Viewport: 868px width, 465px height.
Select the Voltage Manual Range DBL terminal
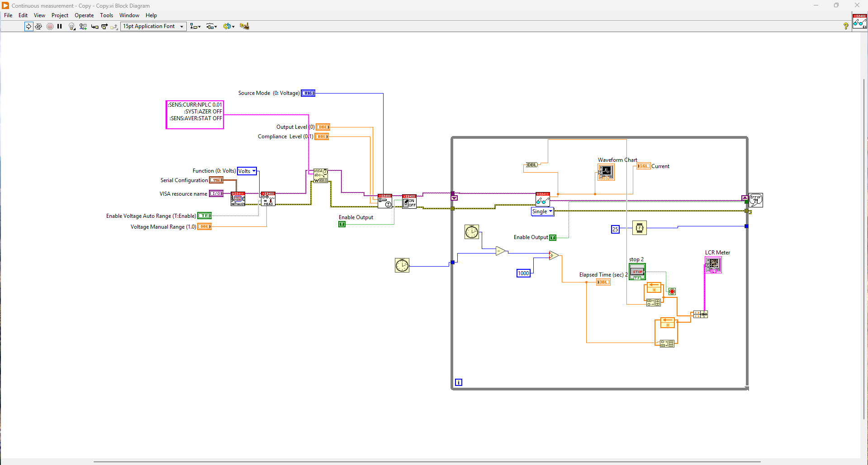click(204, 227)
